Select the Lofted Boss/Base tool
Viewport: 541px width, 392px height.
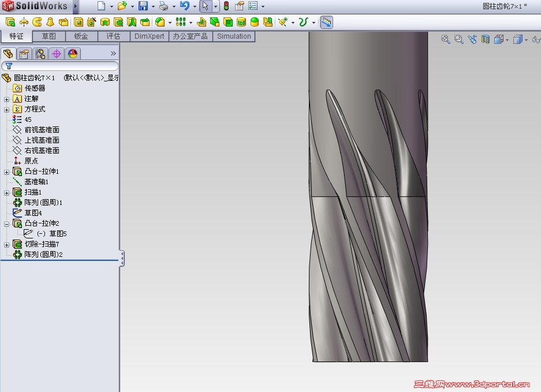coord(50,23)
